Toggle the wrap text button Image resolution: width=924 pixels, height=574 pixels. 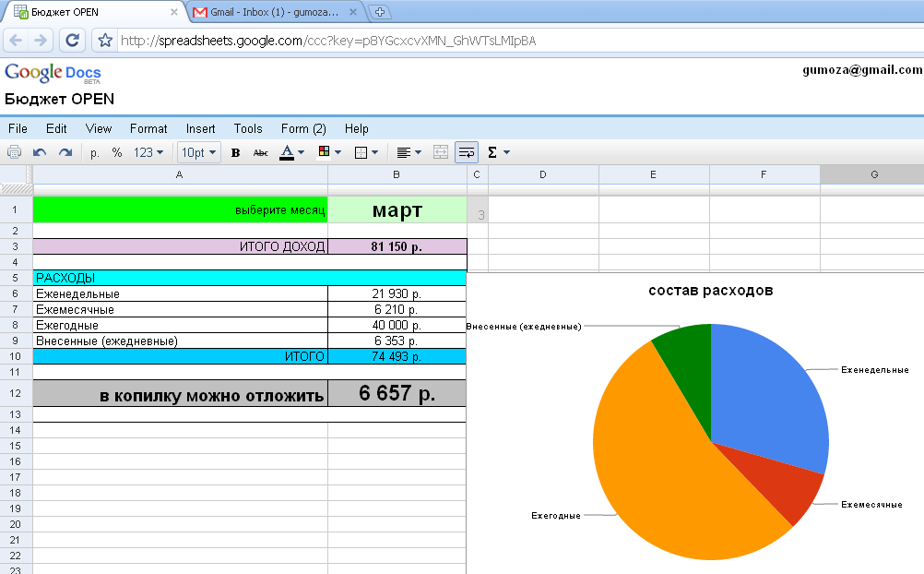467,152
